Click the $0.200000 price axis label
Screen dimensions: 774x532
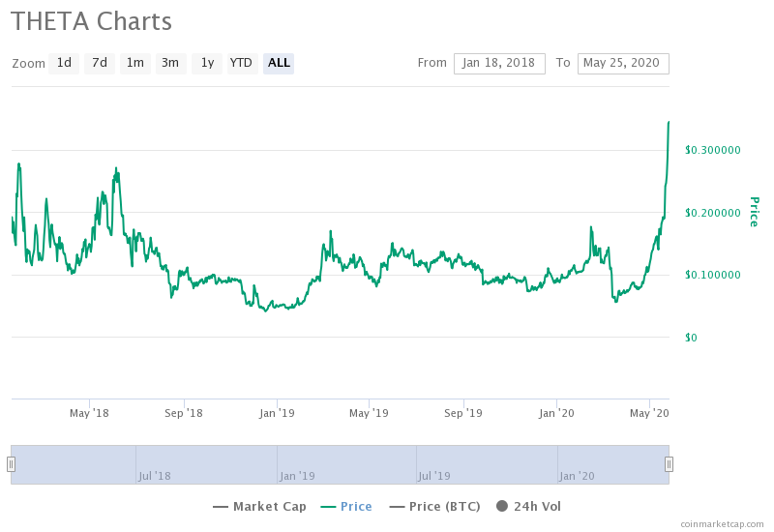tap(712, 213)
